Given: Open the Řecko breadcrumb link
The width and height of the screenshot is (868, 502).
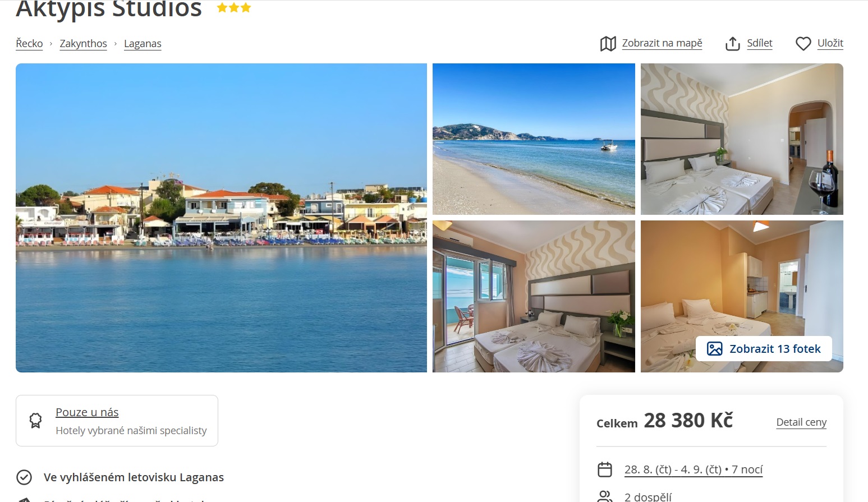Looking at the screenshot, I should pyautogui.click(x=29, y=44).
